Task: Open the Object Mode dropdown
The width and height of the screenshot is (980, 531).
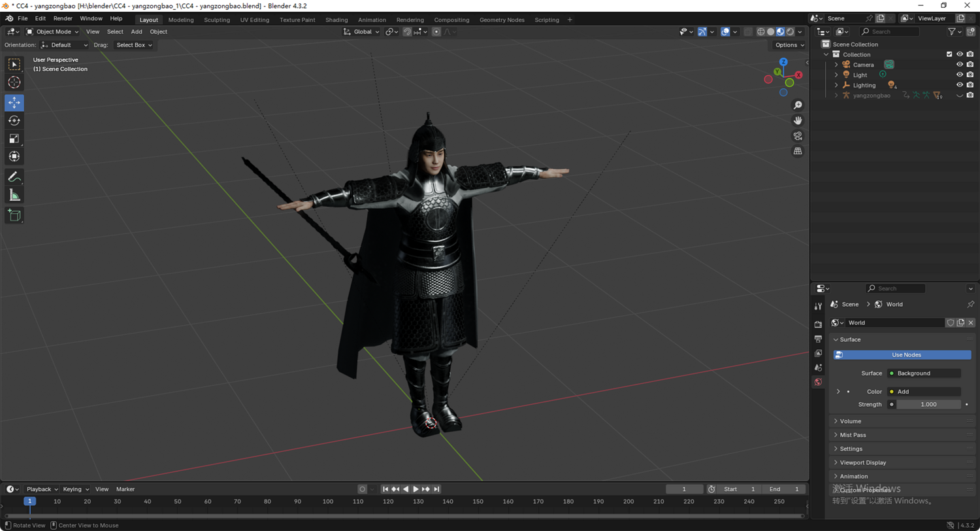Action: coord(52,31)
